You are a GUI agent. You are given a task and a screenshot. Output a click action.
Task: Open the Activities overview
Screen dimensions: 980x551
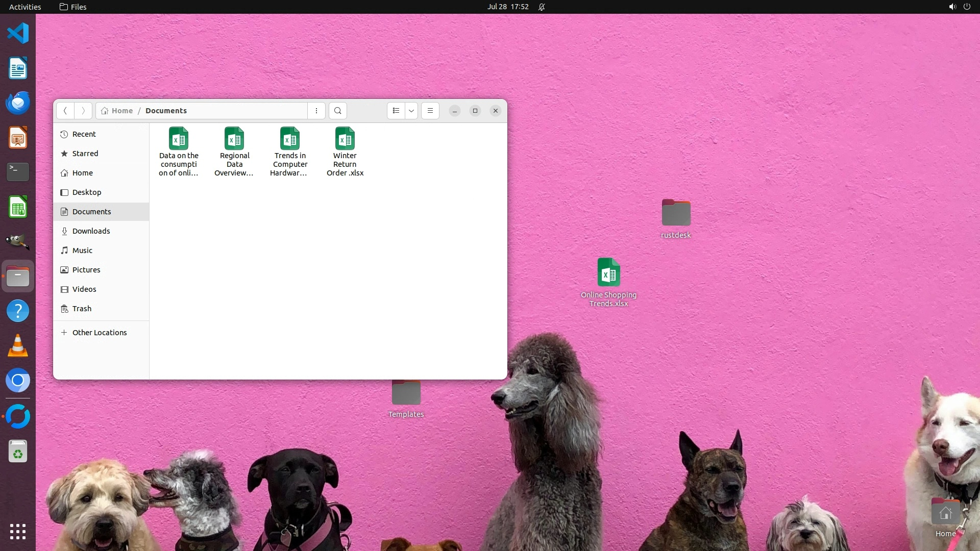(25, 7)
